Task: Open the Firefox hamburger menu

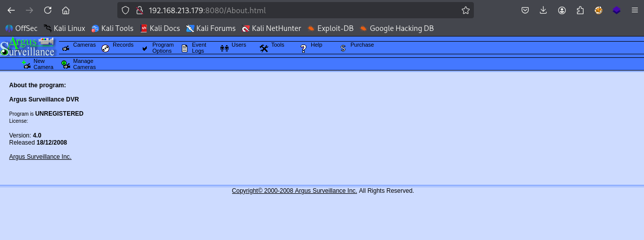Action: coord(634,10)
